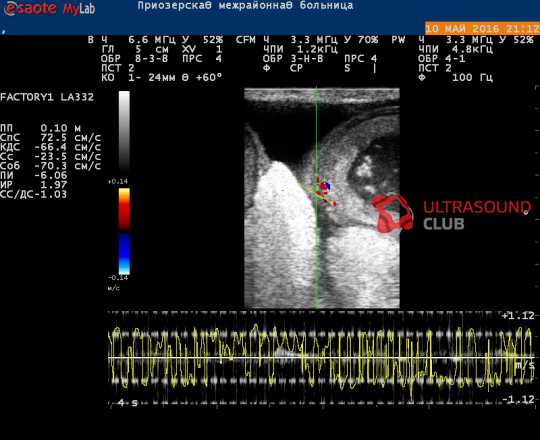Screen dimensions: 540x440
Task: Click the 4 s sweep time label
Action: (x=127, y=402)
